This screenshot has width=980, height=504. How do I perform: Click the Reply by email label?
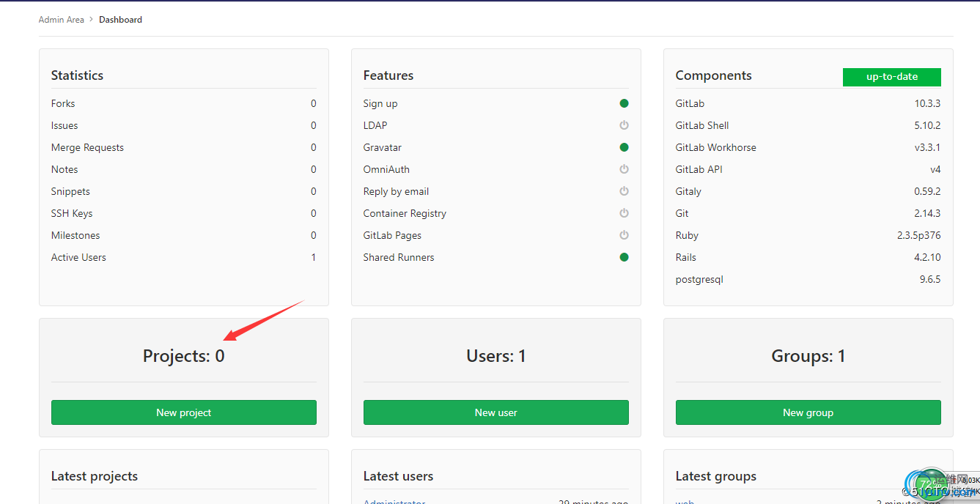(x=396, y=191)
